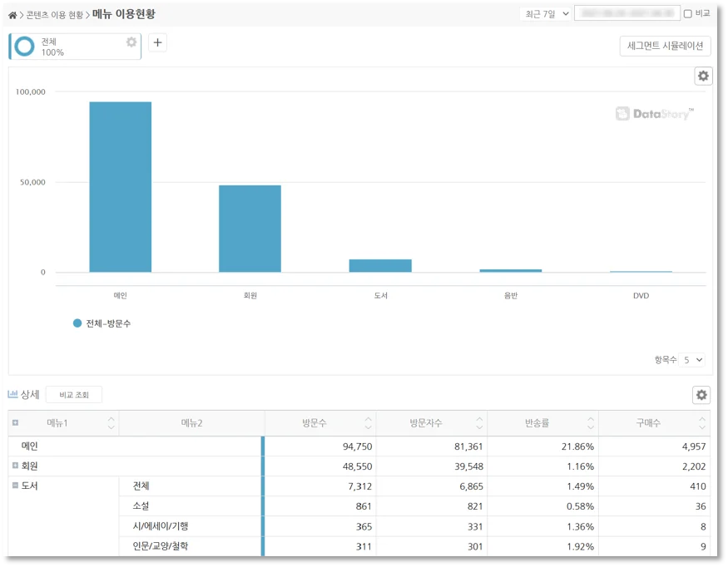
Task: Click the expand-all icon in table header
Action: 14,423
